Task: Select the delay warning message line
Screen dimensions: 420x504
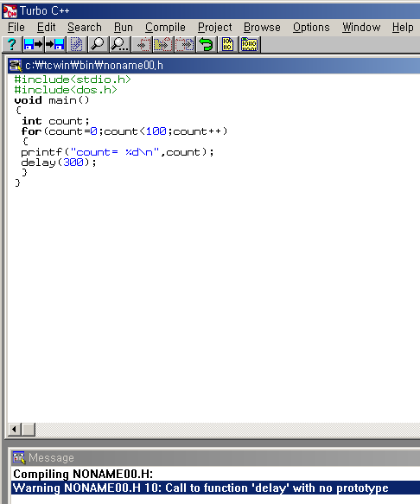Action: pos(216,488)
